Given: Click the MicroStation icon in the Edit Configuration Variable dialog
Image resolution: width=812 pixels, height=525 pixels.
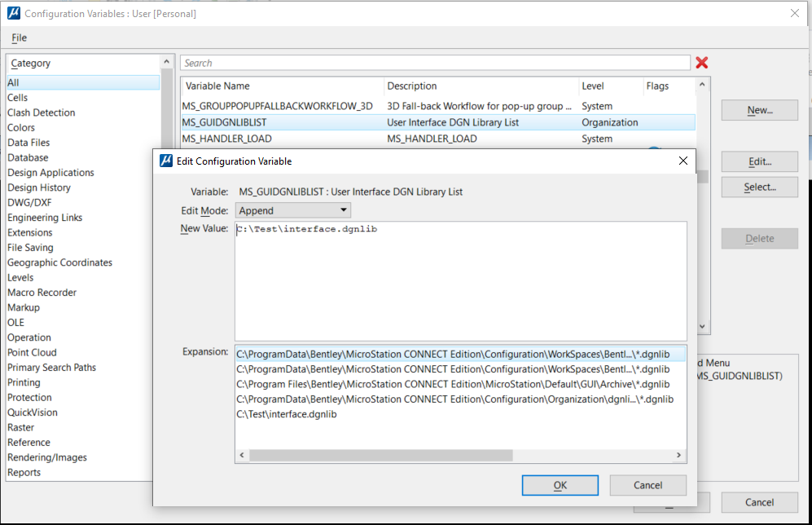Looking at the screenshot, I should [x=165, y=161].
